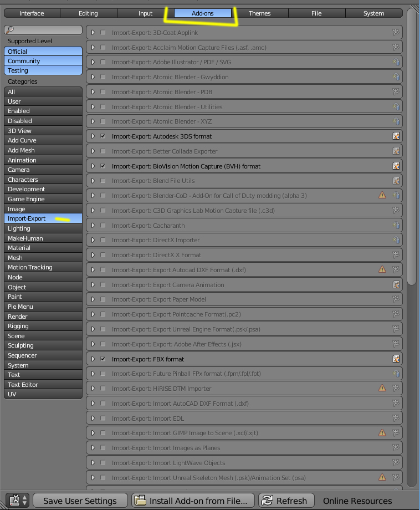Click the testing icon on Adobe Illustrator / PDF / SVG row
This screenshot has height=510, width=420.
pyautogui.click(x=396, y=62)
